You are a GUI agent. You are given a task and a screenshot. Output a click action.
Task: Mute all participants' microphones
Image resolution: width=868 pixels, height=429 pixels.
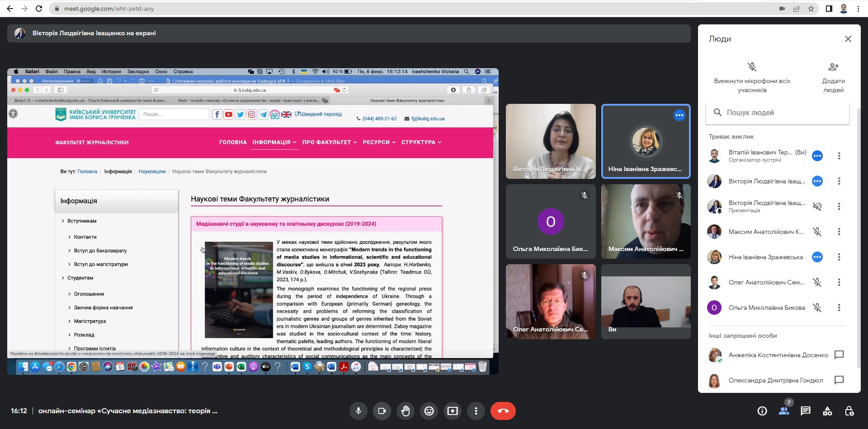tap(752, 77)
